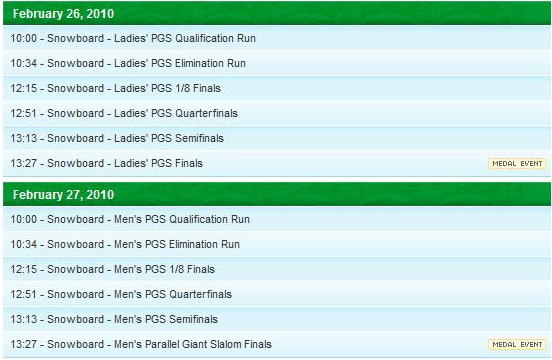Open Ladies' PGS Finals at 13:27
The width and height of the screenshot is (552, 360).
pos(277,163)
